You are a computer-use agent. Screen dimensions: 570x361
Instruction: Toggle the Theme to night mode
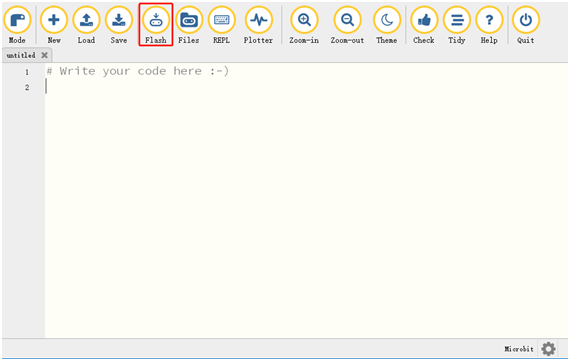pyautogui.click(x=386, y=25)
